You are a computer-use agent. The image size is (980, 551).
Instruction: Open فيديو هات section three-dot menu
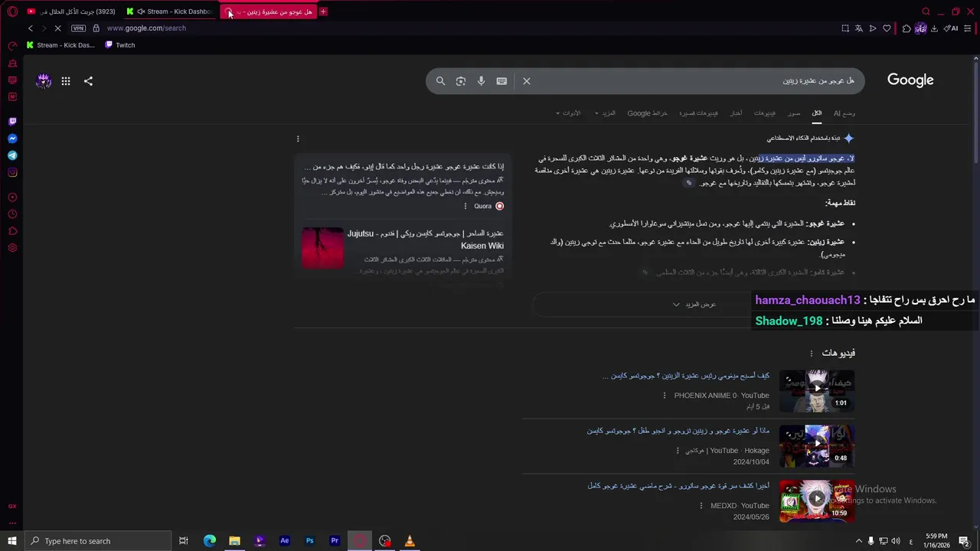(x=811, y=353)
